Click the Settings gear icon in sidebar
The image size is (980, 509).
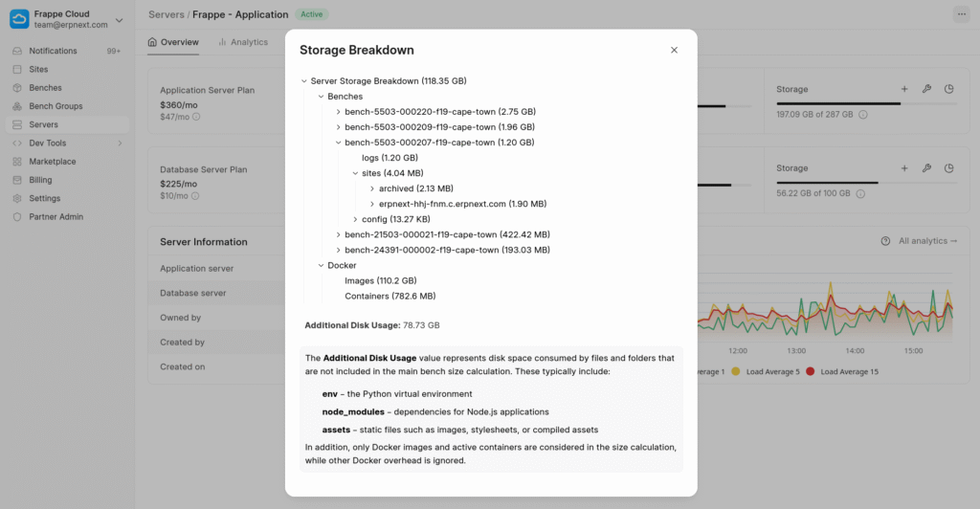(17, 198)
